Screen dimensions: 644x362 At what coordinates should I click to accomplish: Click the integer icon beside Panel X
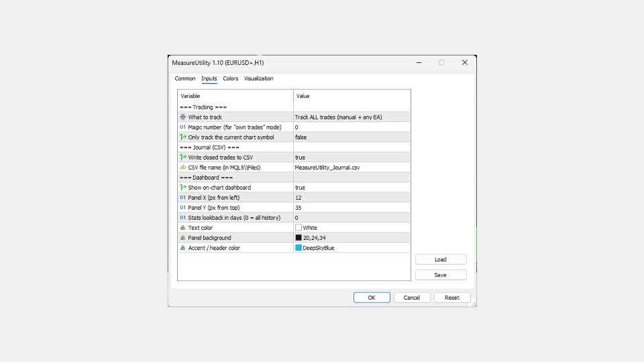(x=182, y=197)
